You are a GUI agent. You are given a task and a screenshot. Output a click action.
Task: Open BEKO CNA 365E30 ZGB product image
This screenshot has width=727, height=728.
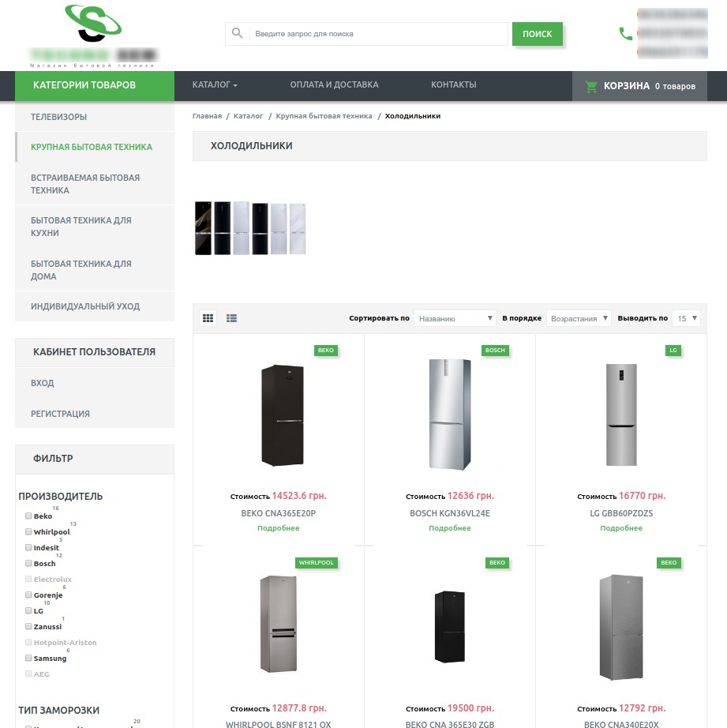coord(449,626)
